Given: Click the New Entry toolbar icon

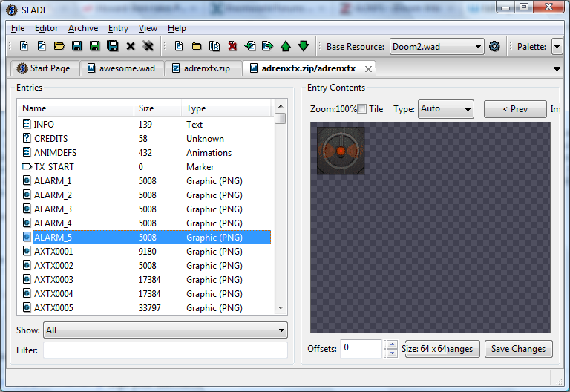Looking at the screenshot, I should tap(179, 46).
